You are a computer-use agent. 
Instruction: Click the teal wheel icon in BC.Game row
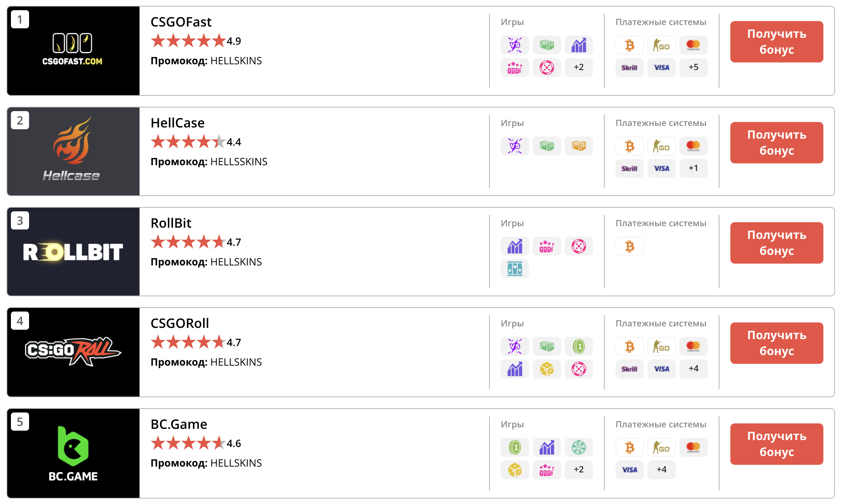point(578,447)
